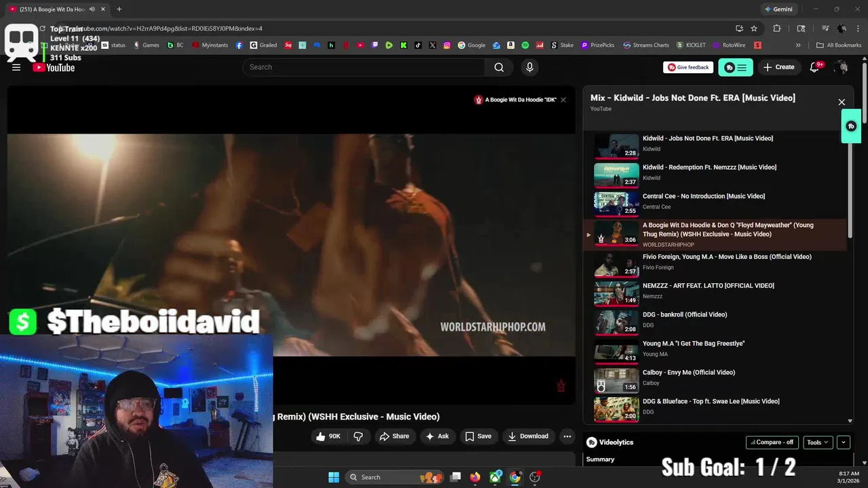868x488 pixels.
Task: Like the video with 90K likes
Action: (x=328, y=436)
